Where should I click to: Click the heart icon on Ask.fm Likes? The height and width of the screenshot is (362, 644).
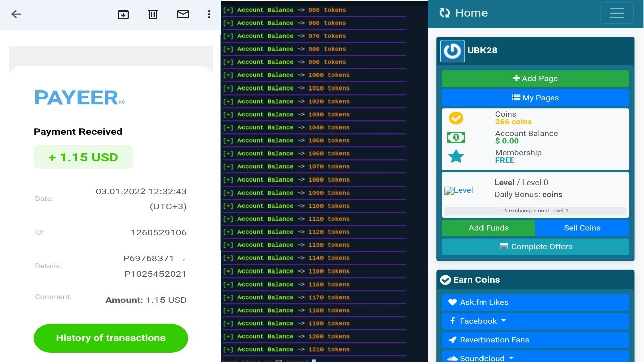point(452,302)
